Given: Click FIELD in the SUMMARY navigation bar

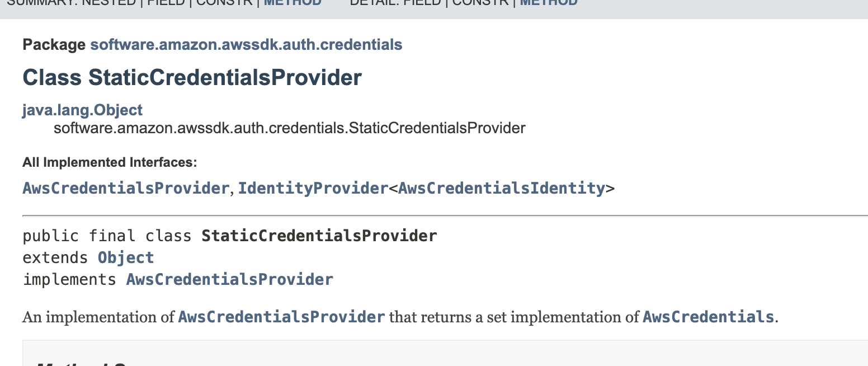Looking at the screenshot, I should (x=166, y=3).
